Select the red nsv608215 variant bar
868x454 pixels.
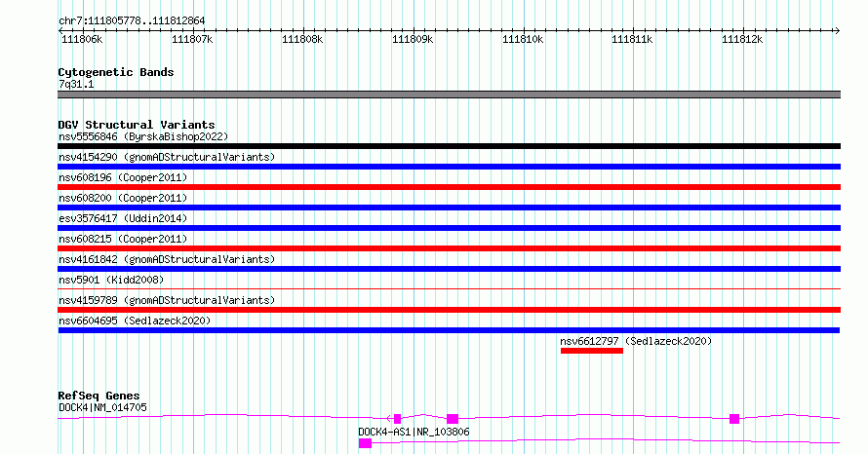point(449,248)
